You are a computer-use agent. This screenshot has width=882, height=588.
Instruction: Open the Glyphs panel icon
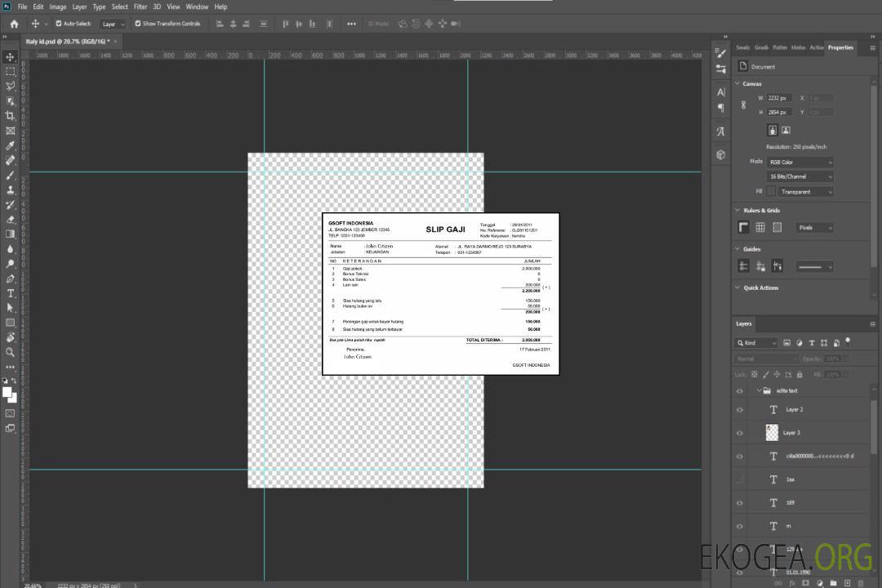pyautogui.click(x=720, y=131)
